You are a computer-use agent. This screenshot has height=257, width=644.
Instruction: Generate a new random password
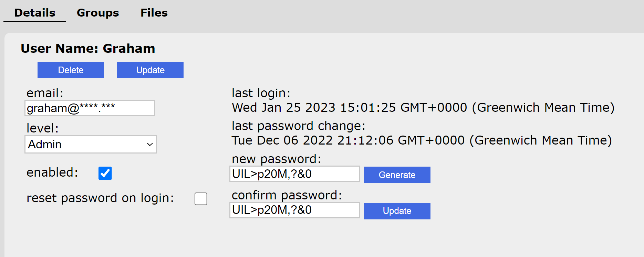click(397, 175)
